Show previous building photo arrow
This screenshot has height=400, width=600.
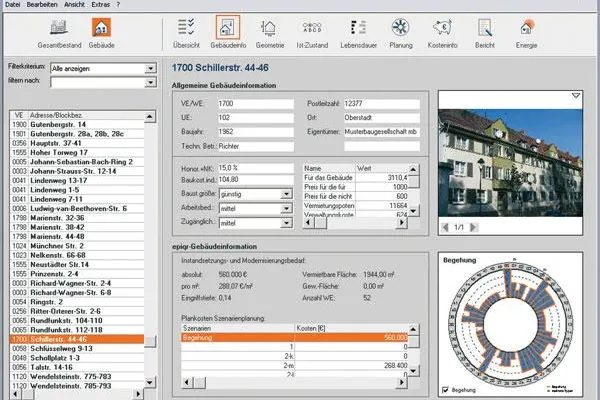coord(445,227)
